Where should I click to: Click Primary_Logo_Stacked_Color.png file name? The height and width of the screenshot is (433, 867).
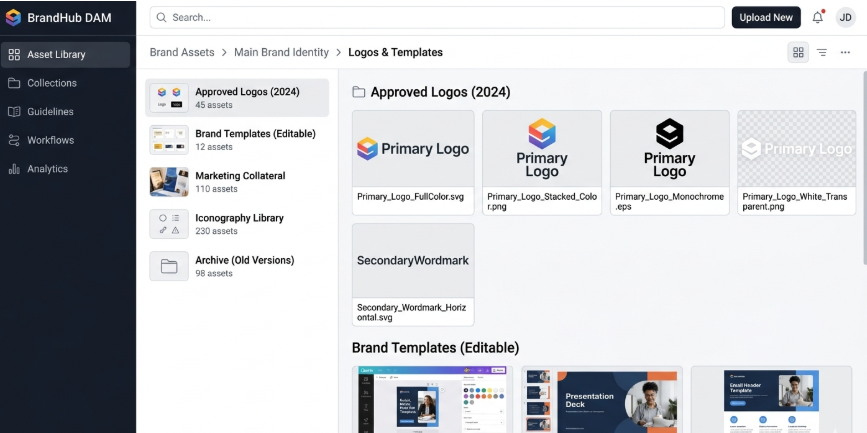pos(542,202)
